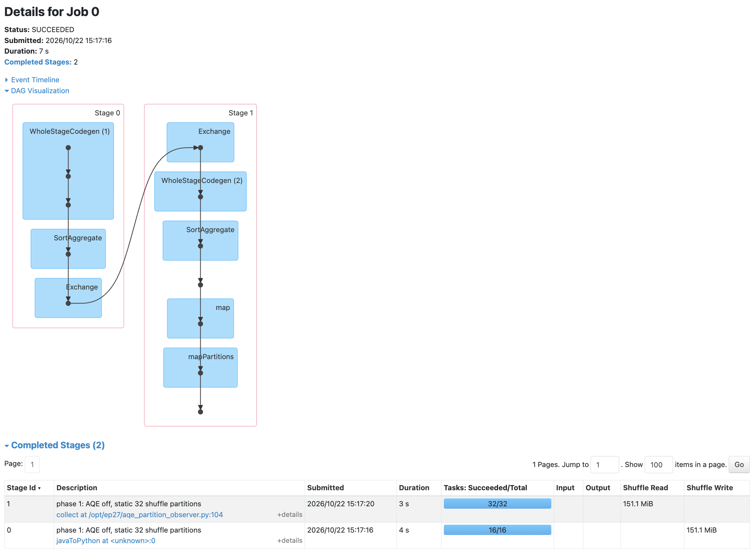Screen dimensions: 756x551
Task: Click the map node in Stage 1
Action: (x=200, y=318)
